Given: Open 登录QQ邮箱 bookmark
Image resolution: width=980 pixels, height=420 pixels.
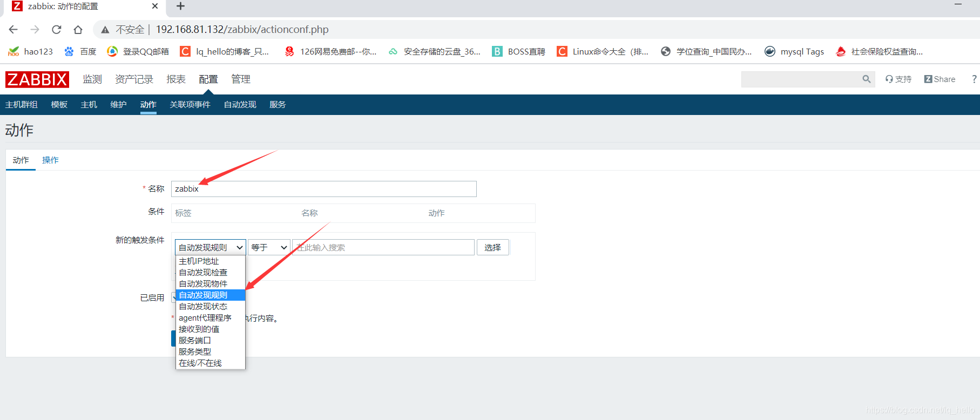Looking at the screenshot, I should 138,51.
